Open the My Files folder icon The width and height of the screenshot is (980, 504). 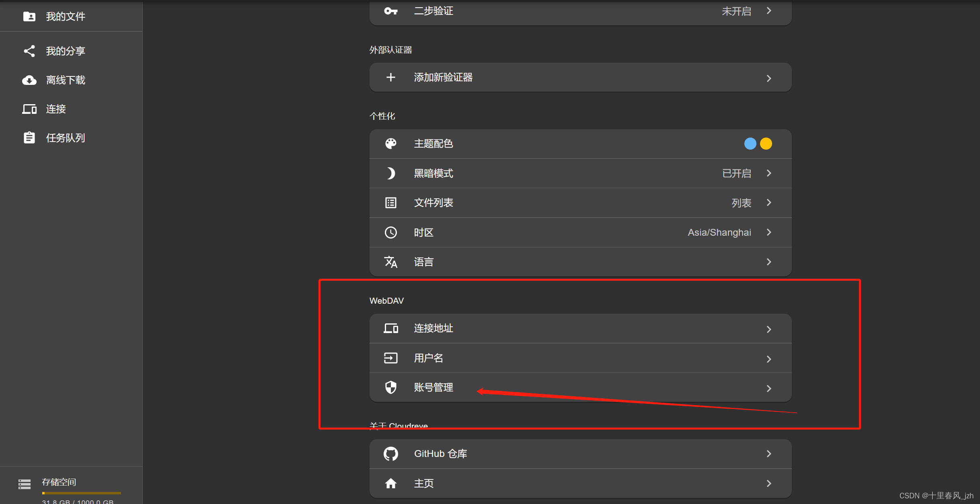(29, 16)
